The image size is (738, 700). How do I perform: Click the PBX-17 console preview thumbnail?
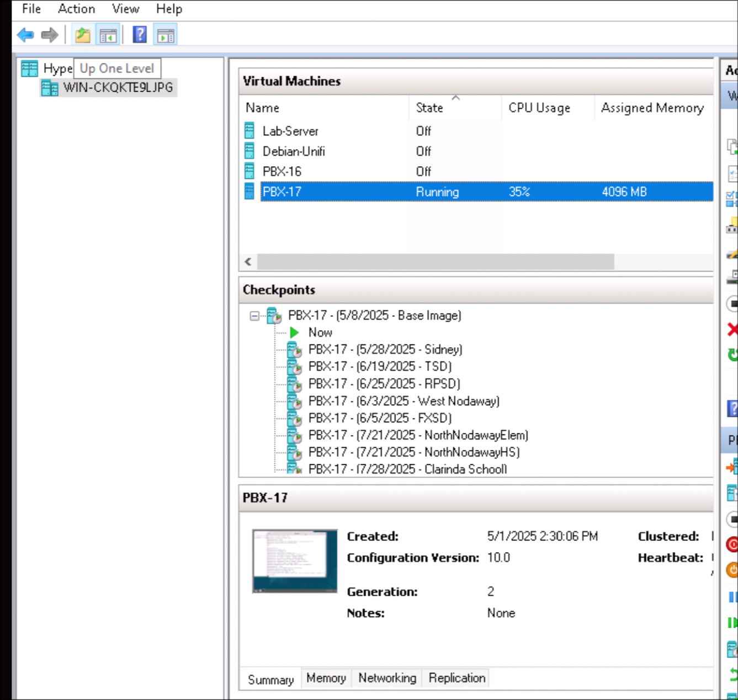point(295,561)
